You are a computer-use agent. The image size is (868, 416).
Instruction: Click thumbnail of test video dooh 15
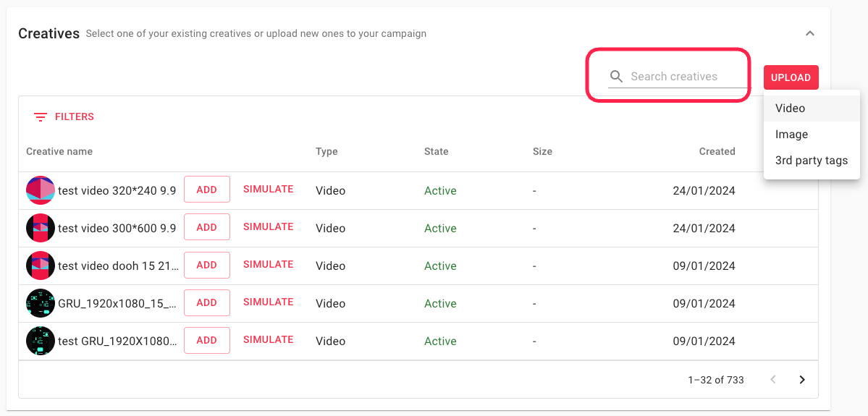tap(41, 266)
